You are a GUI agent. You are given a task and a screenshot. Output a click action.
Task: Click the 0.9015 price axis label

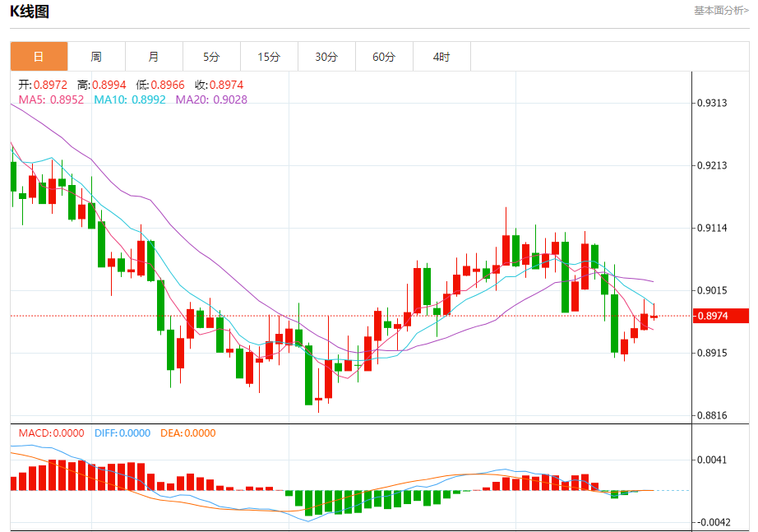coord(712,290)
